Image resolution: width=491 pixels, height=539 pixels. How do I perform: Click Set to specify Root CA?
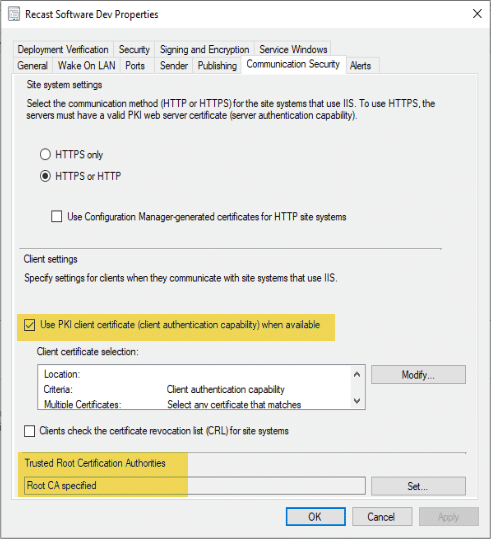[x=418, y=486]
